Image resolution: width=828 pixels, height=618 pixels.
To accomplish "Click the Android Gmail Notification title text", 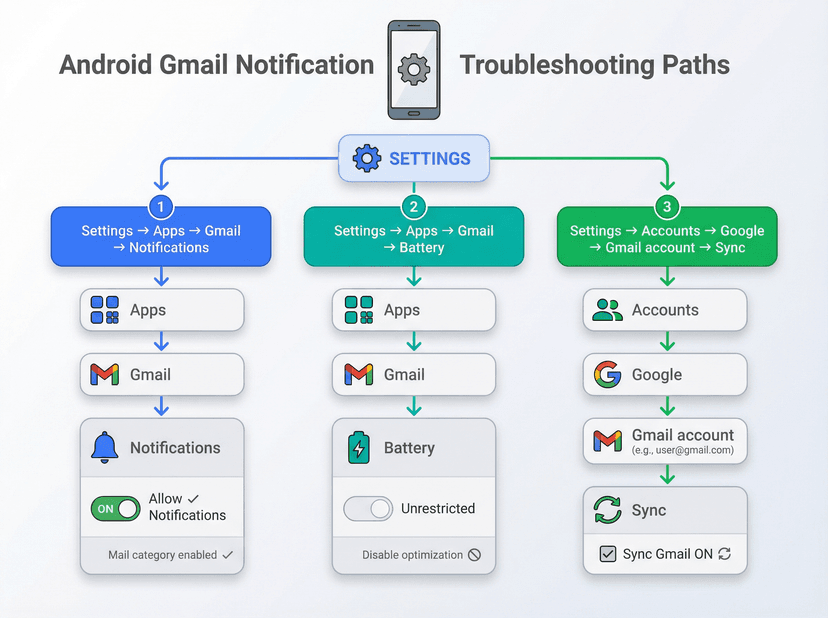I will 217,65.
